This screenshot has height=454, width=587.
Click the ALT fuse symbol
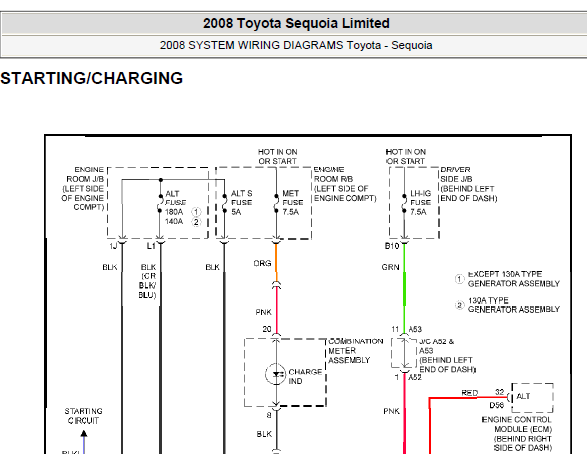pyautogui.click(x=161, y=203)
